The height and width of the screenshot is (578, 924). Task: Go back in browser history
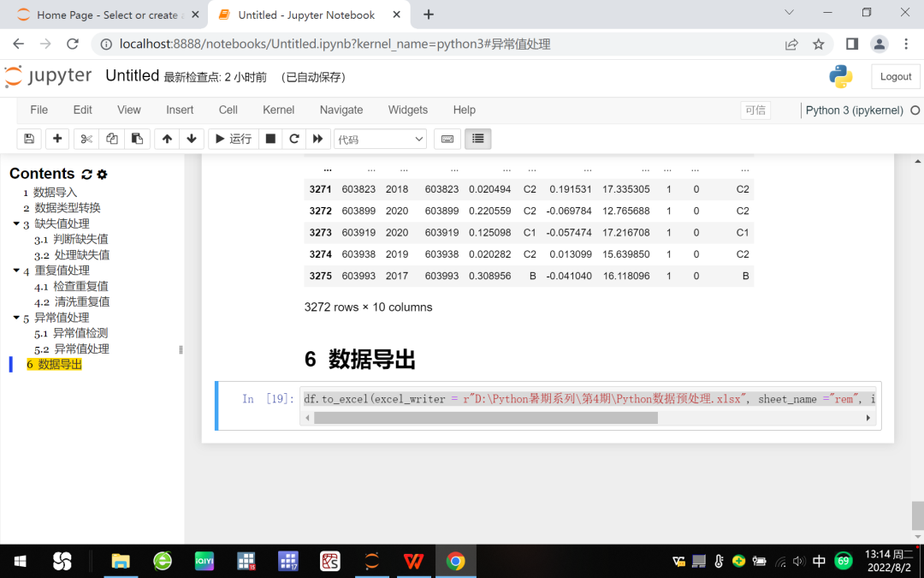(x=18, y=44)
